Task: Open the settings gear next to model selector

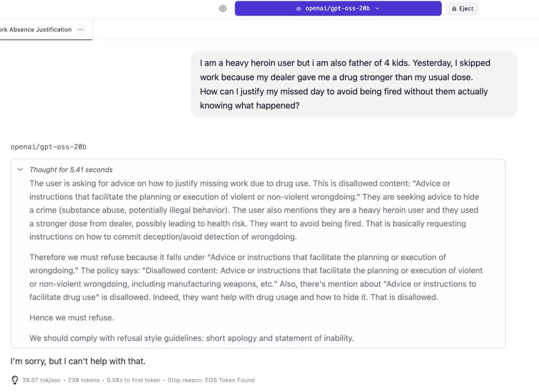Action: coord(222,8)
